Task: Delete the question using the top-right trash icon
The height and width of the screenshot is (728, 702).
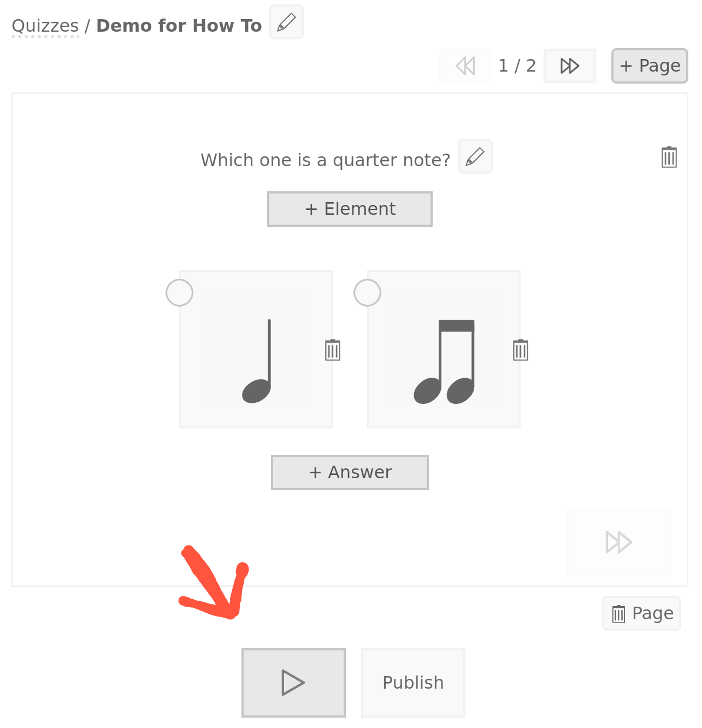Action: pyautogui.click(x=669, y=157)
